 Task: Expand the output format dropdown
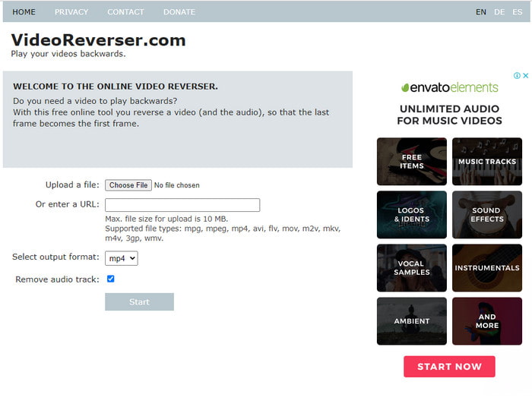pyautogui.click(x=122, y=258)
